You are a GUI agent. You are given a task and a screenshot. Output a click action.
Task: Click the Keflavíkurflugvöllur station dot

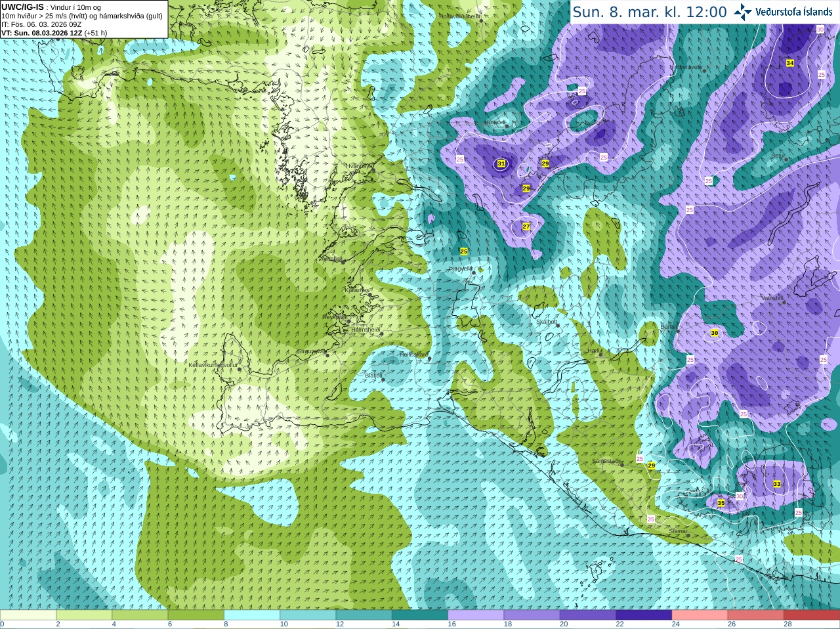pyautogui.click(x=240, y=369)
